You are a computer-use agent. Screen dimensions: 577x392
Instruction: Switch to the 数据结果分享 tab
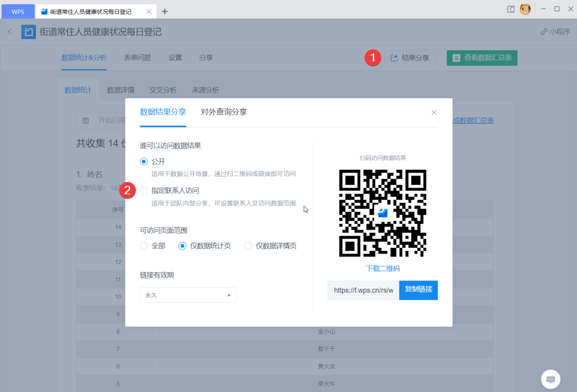163,112
